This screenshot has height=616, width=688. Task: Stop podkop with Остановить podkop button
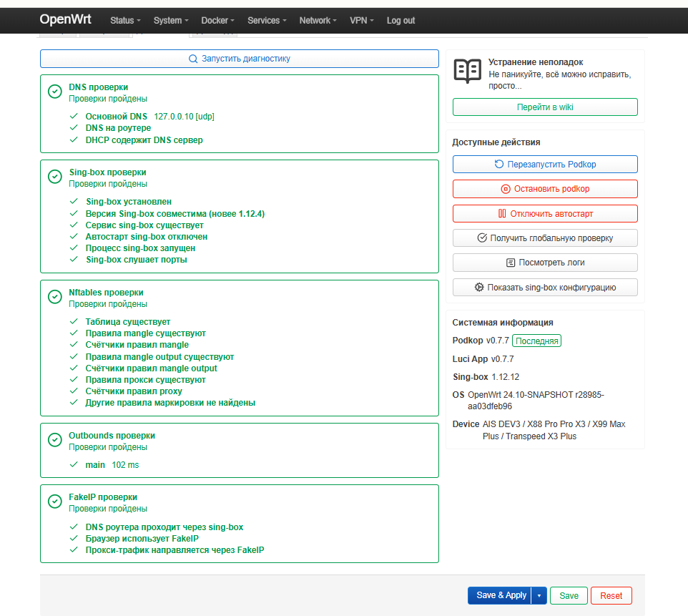click(x=545, y=189)
